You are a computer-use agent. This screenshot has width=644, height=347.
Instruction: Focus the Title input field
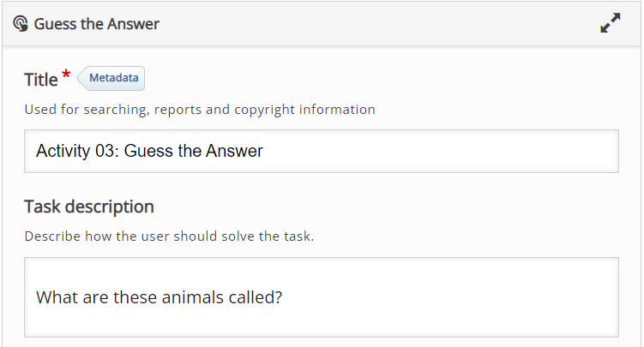point(322,152)
